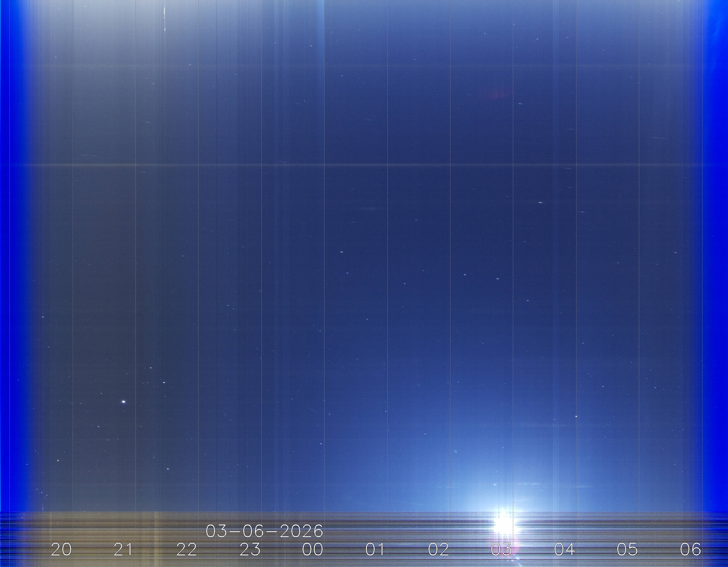
Task: Select the 03 hour label
Action: (501, 549)
